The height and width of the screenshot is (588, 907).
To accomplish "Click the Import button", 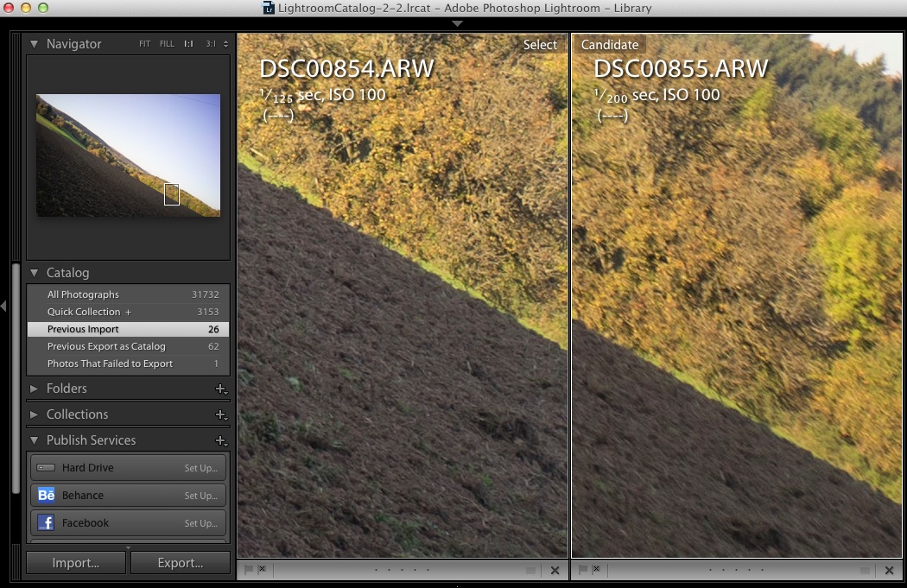I will click(x=76, y=563).
